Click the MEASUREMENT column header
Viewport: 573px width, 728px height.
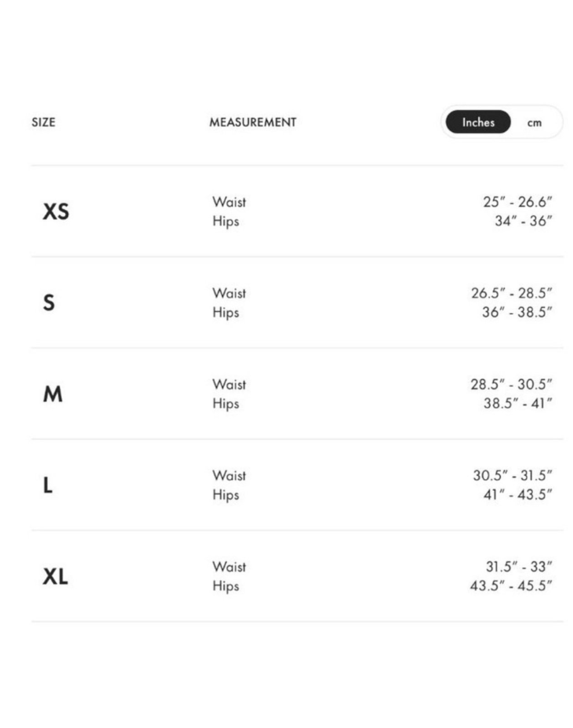pyautogui.click(x=253, y=122)
